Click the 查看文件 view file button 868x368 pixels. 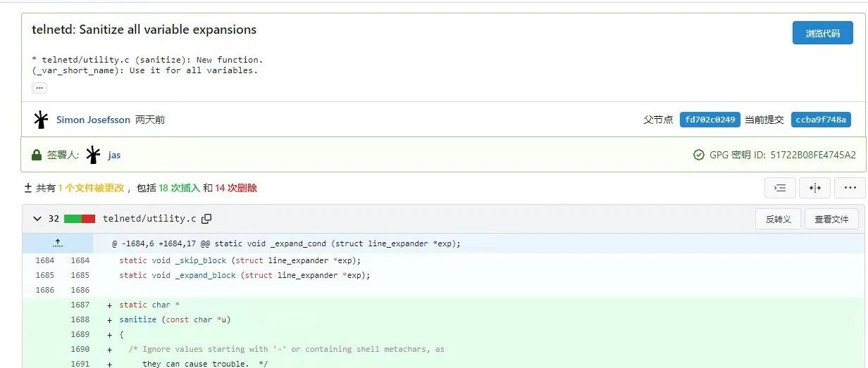tap(832, 220)
